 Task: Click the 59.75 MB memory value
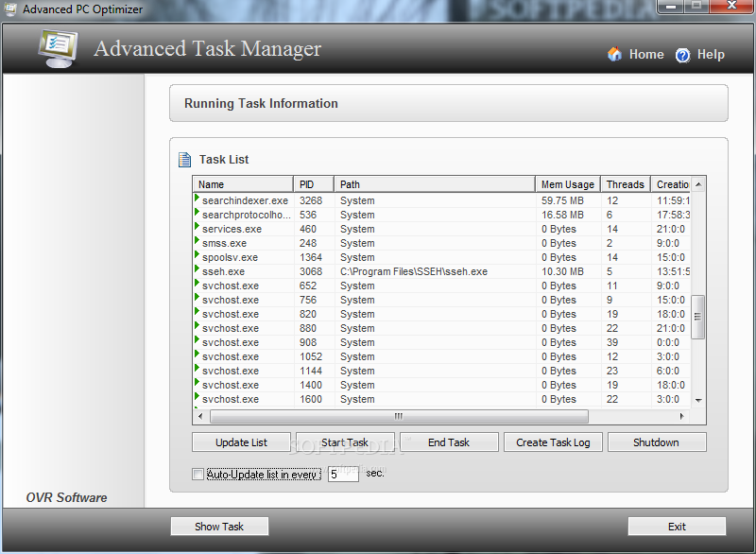coord(562,200)
